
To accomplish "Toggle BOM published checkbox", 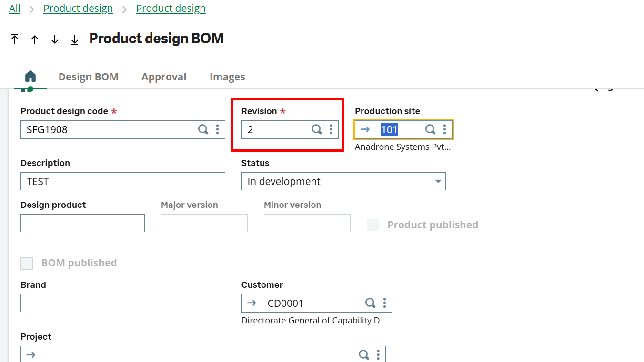I will tap(27, 263).
